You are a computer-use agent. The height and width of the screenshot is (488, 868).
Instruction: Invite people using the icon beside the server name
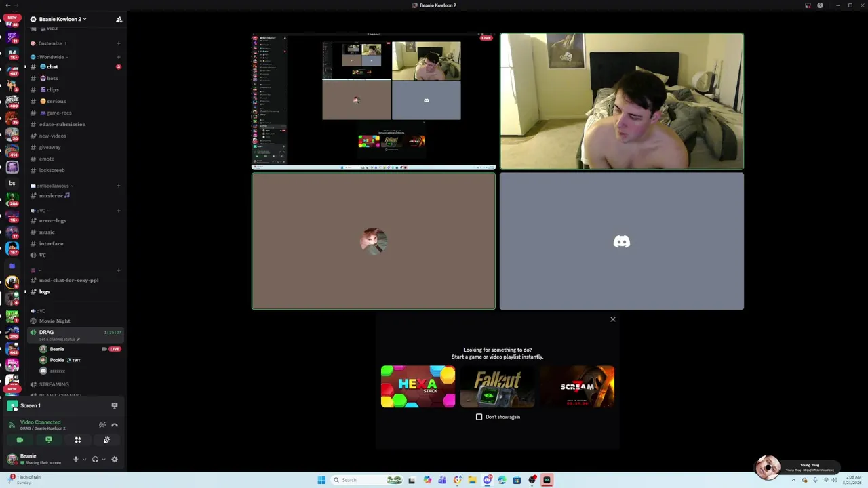tap(119, 19)
